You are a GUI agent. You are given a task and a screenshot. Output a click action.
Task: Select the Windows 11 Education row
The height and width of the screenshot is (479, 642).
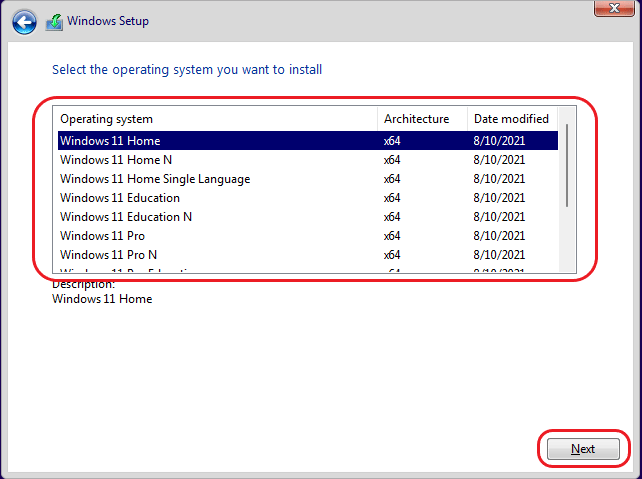pos(308,198)
